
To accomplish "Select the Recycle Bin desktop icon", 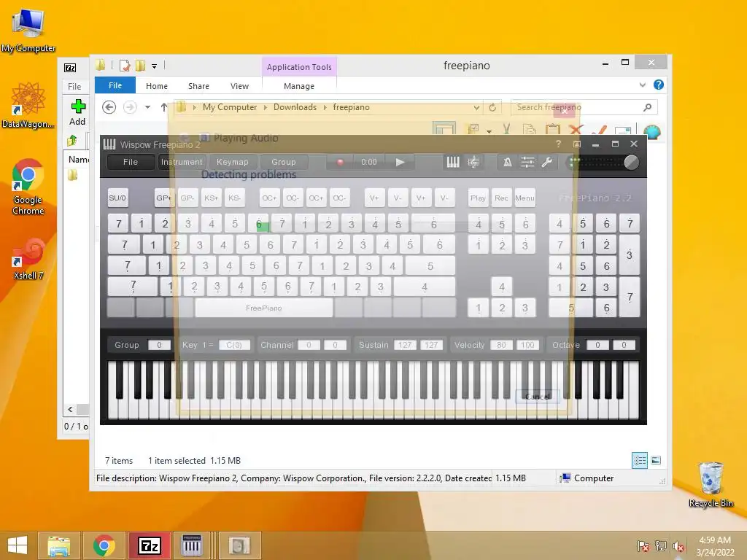I will [711, 484].
